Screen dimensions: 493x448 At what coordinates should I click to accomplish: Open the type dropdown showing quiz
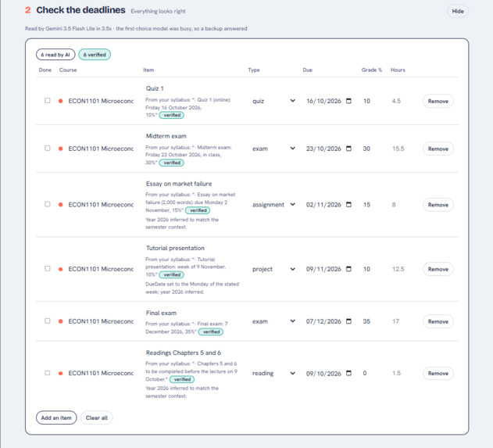273,101
